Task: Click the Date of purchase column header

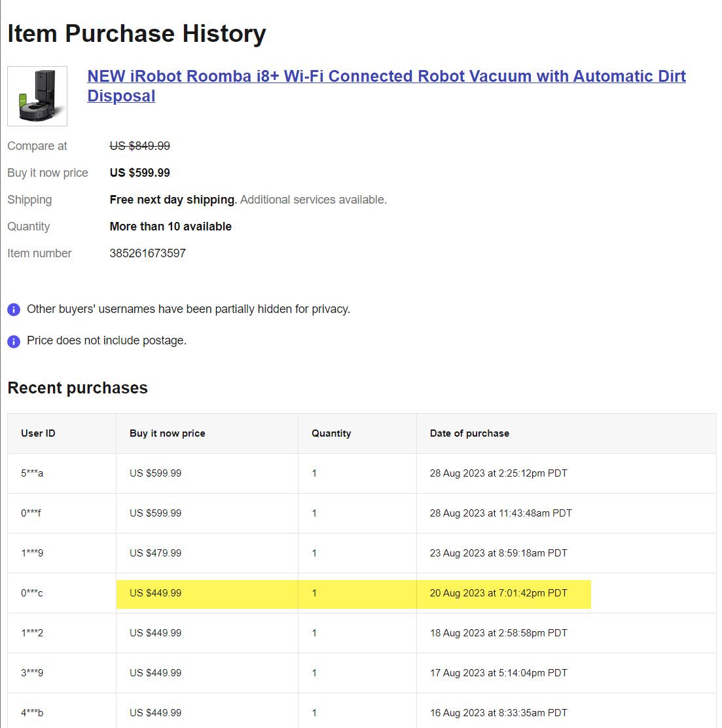Action: click(x=469, y=433)
